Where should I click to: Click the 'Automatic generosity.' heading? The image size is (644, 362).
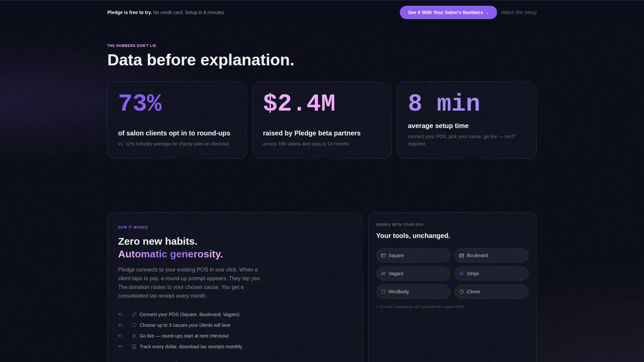(170, 254)
